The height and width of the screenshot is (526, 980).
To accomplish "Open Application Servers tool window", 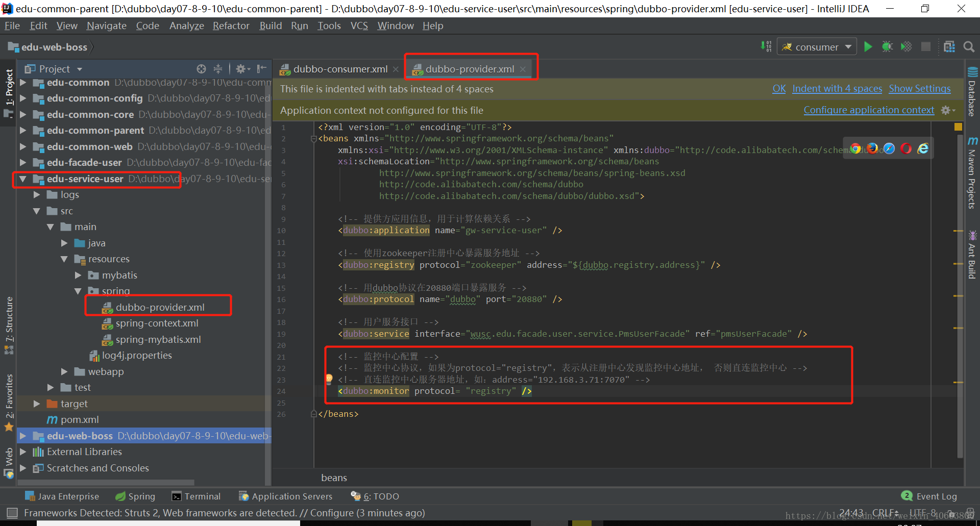I will pyautogui.click(x=286, y=496).
